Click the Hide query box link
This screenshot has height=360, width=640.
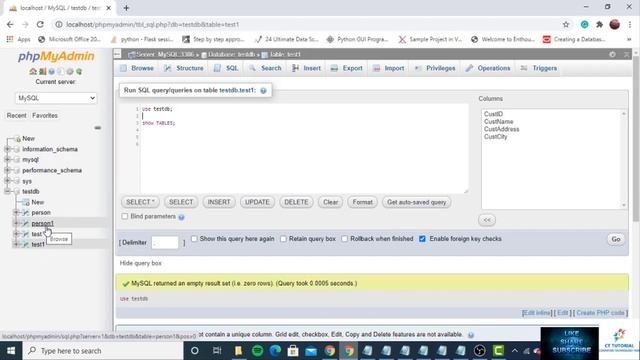(x=140, y=263)
